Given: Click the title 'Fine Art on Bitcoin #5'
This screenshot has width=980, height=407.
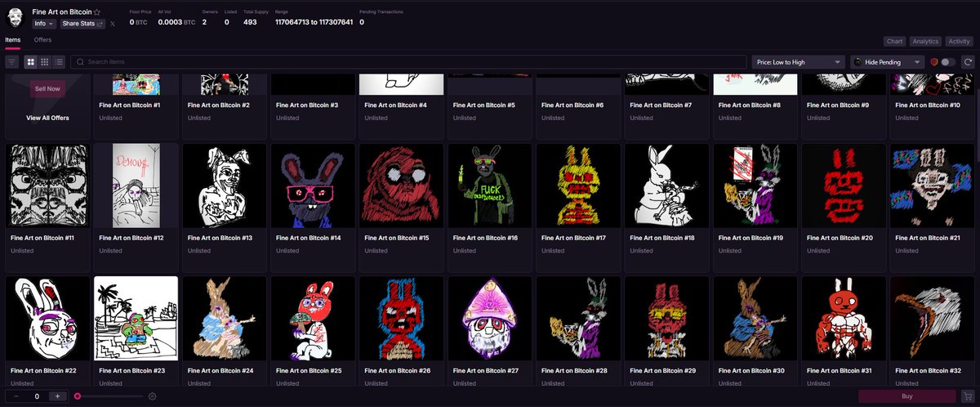Looking at the screenshot, I should [483, 105].
